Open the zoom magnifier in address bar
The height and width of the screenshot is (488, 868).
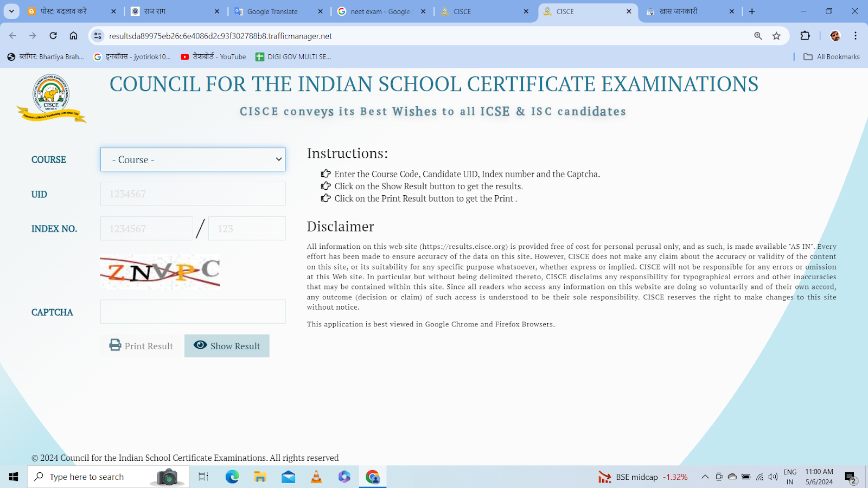(x=758, y=36)
